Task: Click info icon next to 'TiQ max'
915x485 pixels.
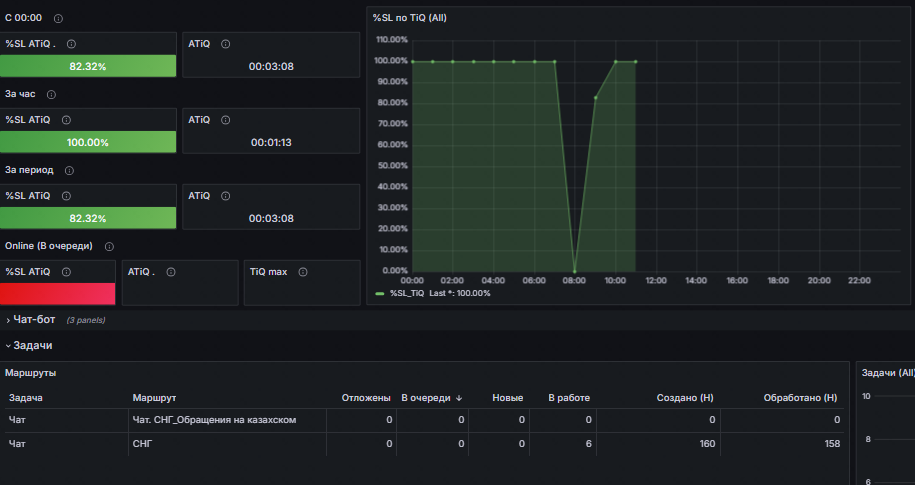Action: pos(303,272)
